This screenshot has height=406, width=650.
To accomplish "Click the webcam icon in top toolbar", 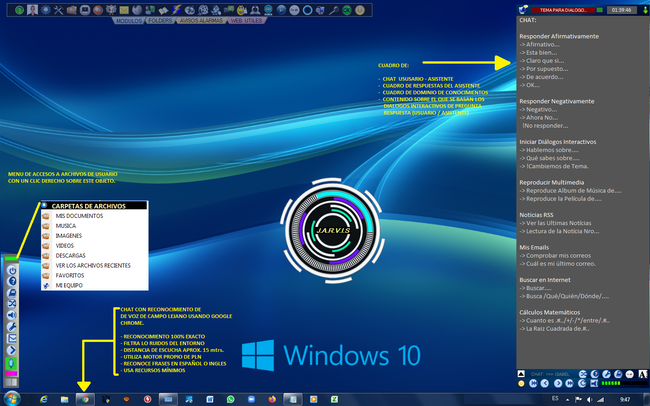I will (255, 10).
